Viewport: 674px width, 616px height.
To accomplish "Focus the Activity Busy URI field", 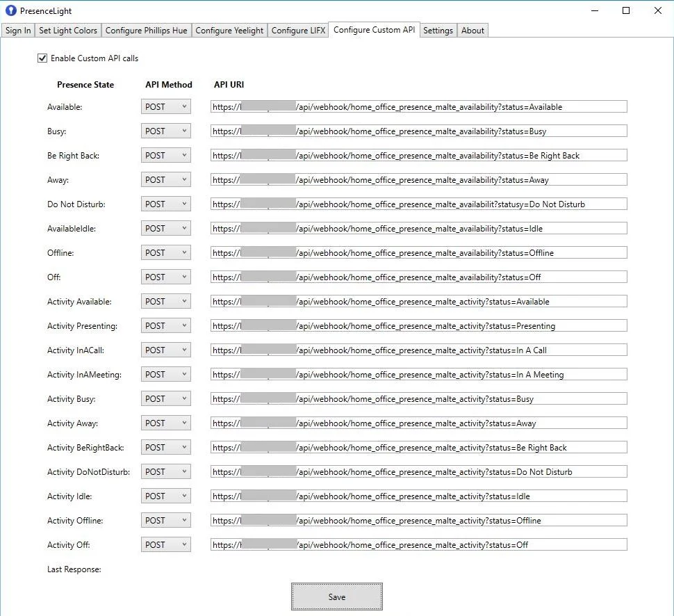I will pyautogui.click(x=419, y=399).
